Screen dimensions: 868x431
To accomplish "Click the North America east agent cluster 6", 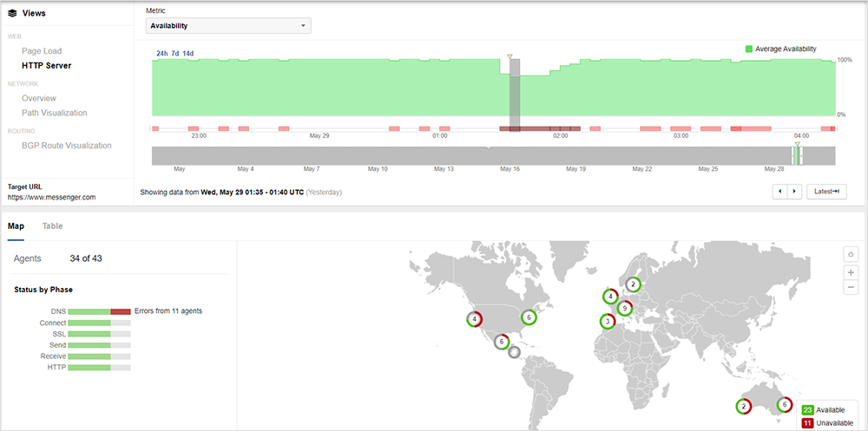I will [x=527, y=318].
